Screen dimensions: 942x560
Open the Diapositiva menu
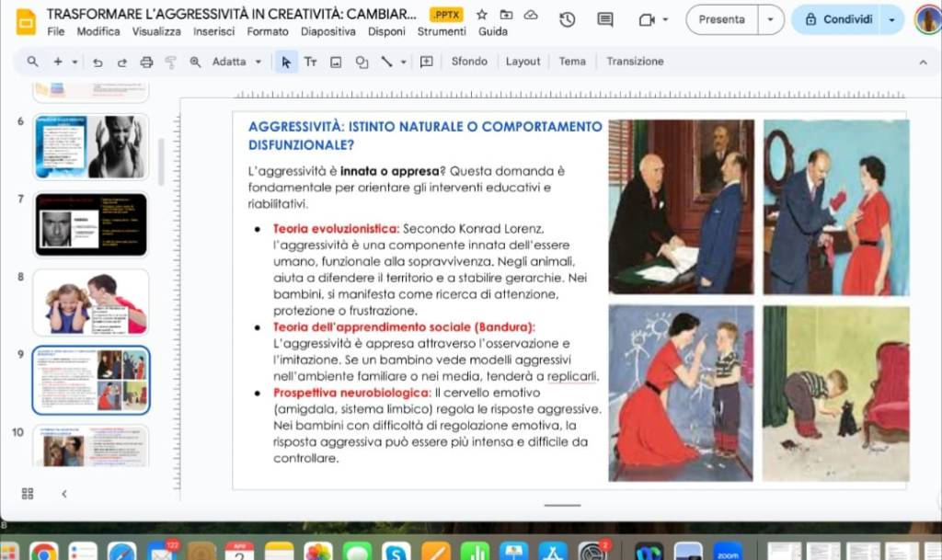328,31
